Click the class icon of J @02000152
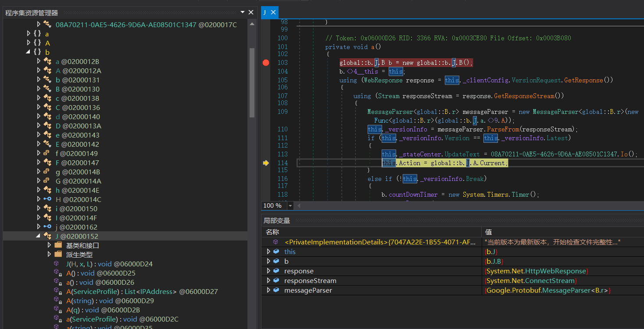 47,236
